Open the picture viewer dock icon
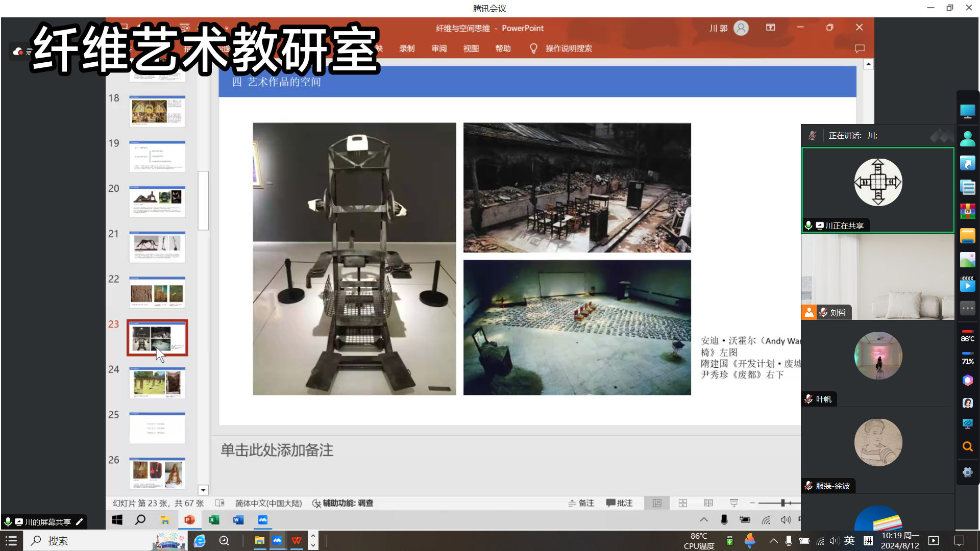 click(x=967, y=260)
